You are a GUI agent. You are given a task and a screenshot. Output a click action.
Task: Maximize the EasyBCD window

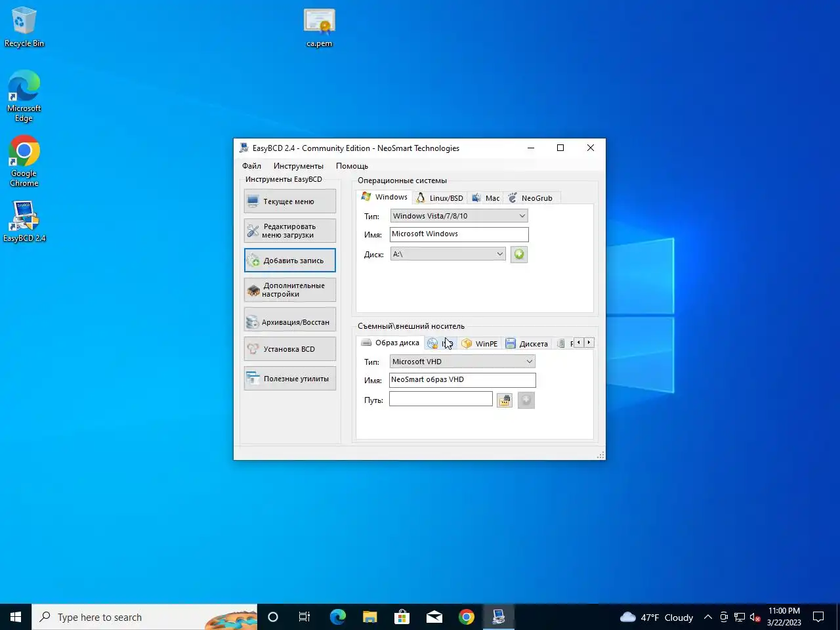click(x=560, y=148)
